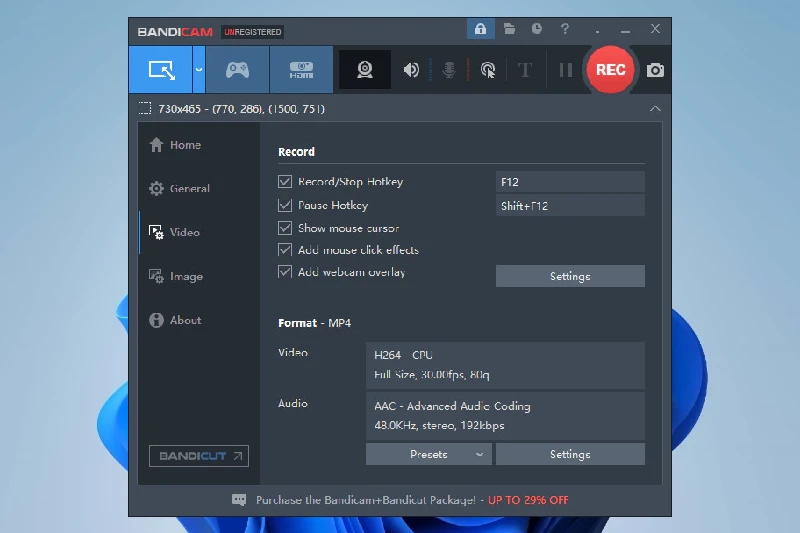The width and height of the screenshot is (800, 533).
Task: Click the F12 hotkey field
Action: tap(570, 182)
